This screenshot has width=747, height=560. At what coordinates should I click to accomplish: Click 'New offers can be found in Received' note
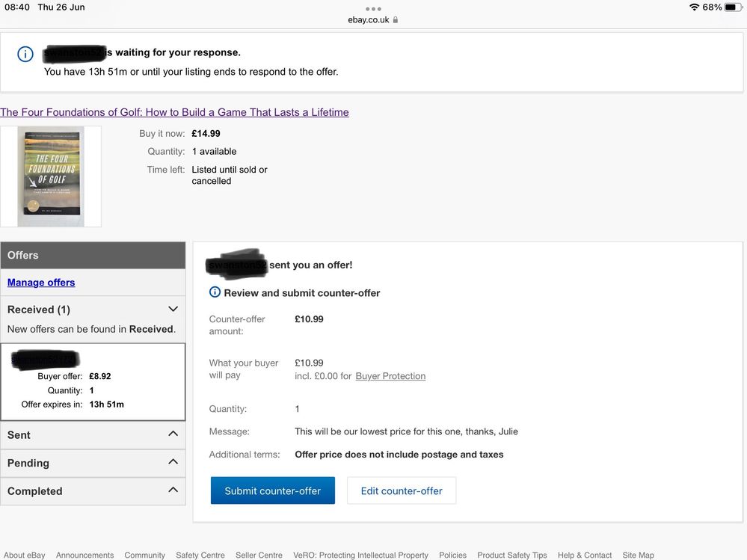tap(91, 329)
